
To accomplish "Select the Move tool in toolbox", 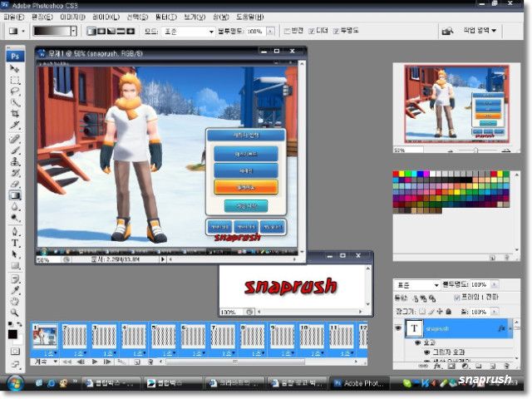I will [x=15, y=69].
